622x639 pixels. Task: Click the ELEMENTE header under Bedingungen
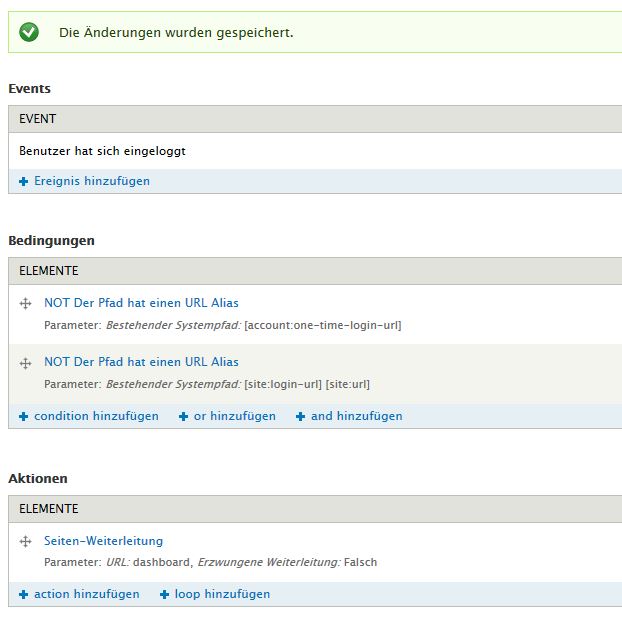coord(48,271)
